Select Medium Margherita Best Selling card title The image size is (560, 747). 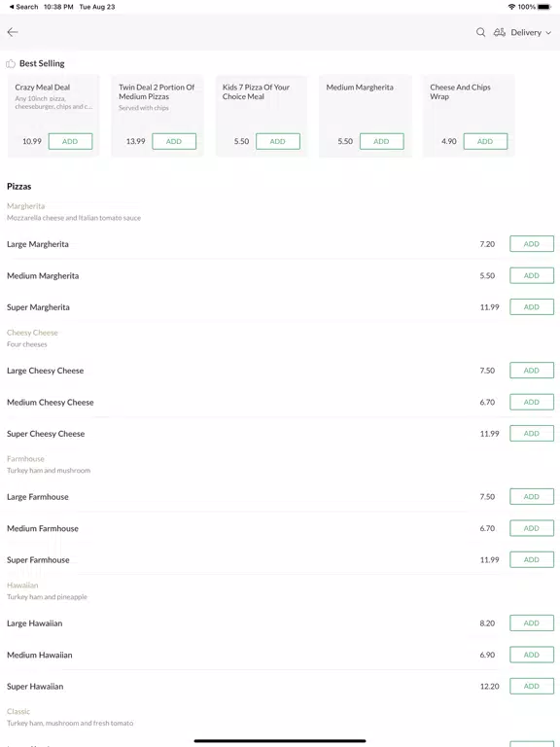(x=360, y=88)
